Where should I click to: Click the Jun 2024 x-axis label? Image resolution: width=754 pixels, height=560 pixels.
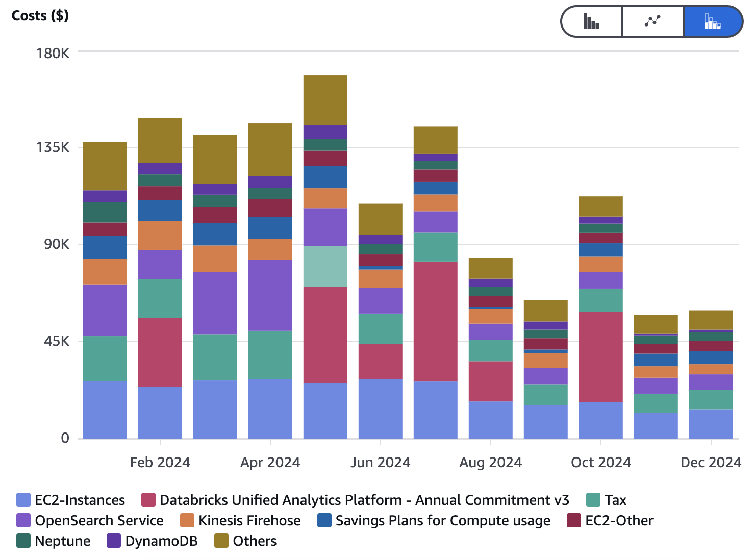[381, 463]
